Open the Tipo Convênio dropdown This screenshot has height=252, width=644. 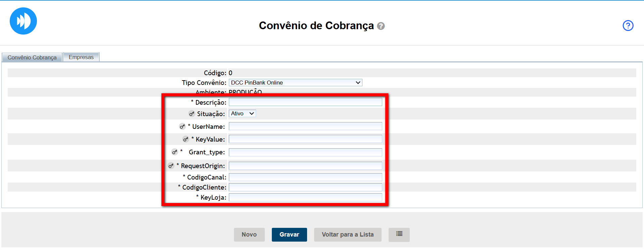click(x=295, y=83)
